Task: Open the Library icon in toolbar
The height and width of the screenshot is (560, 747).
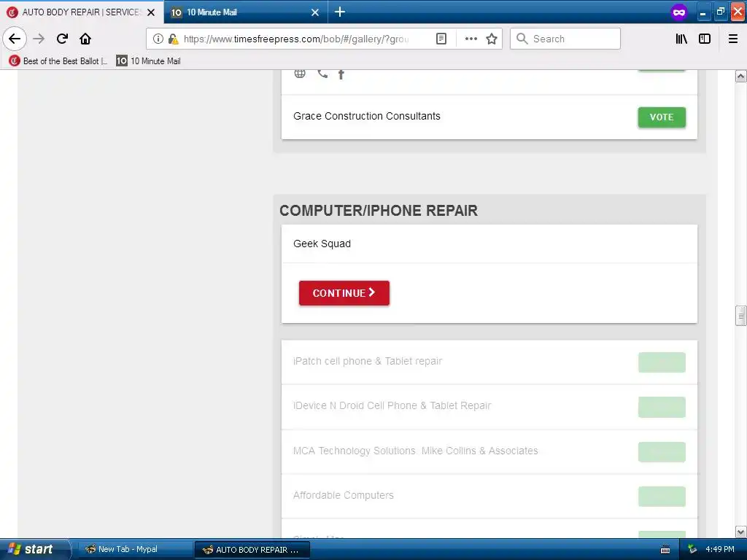Action: (x=681, y=39)
